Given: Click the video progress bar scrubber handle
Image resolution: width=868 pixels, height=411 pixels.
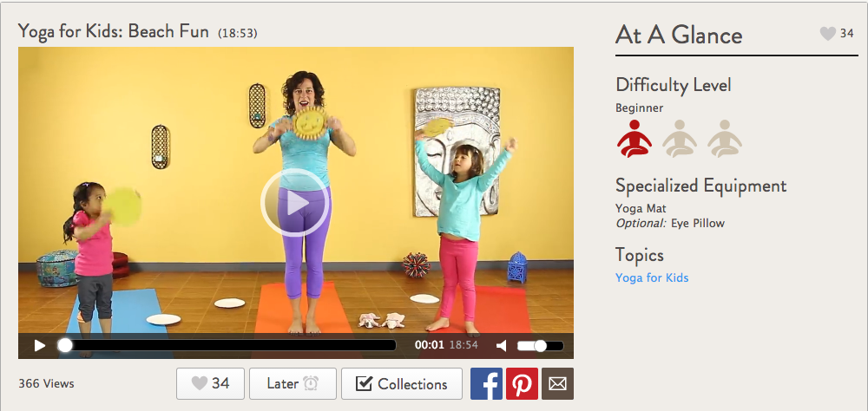Looking at the screenshot, I should (65, 345).
